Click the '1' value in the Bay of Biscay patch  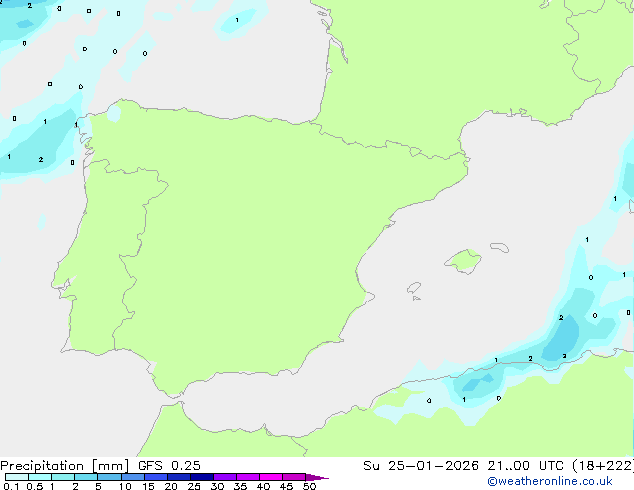click(x=237, y=20)
